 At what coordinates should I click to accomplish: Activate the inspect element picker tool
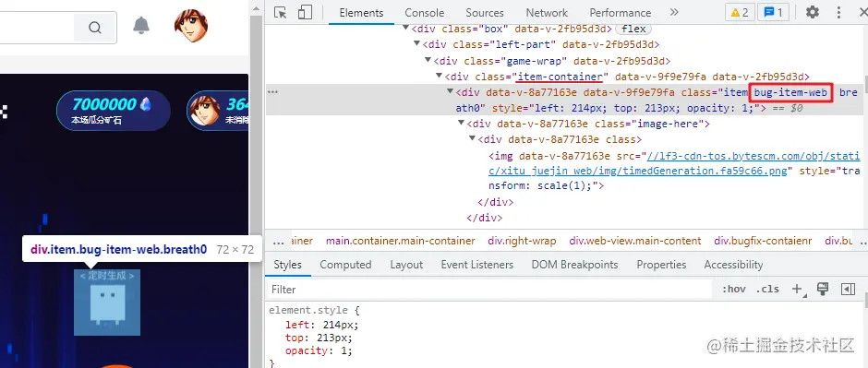coord(281,13)
